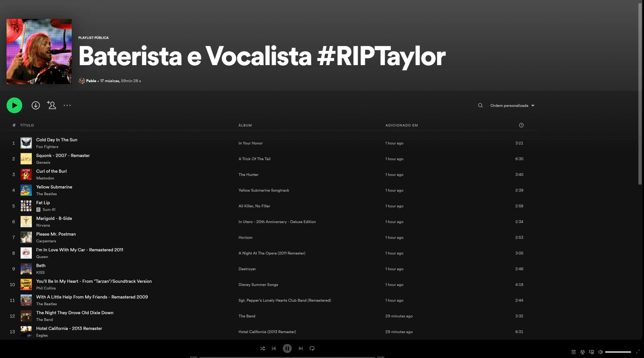Viewport: 644px width, 358px height.
Task: Click the vertical scrollbar on the right
Action: [x=640, y=94]
